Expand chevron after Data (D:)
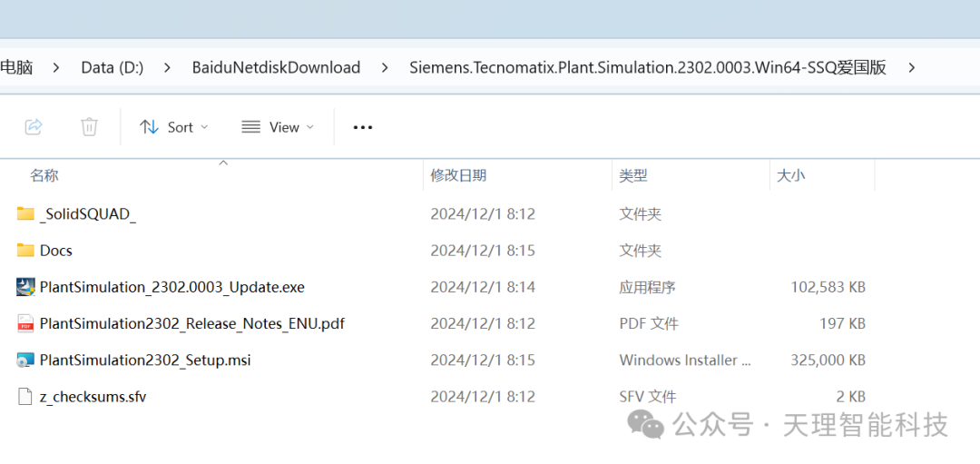 tap(168, 67)
